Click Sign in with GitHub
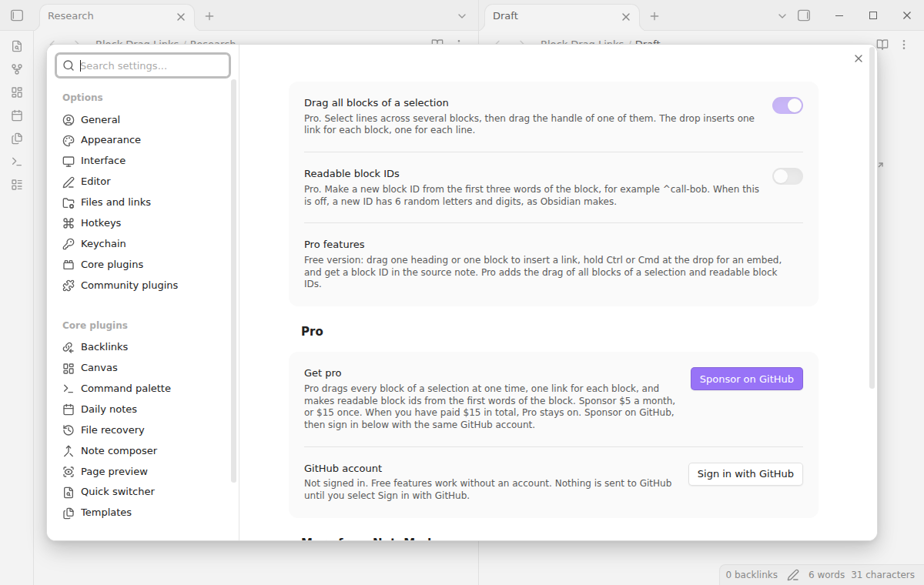 [x=745, y=474]
